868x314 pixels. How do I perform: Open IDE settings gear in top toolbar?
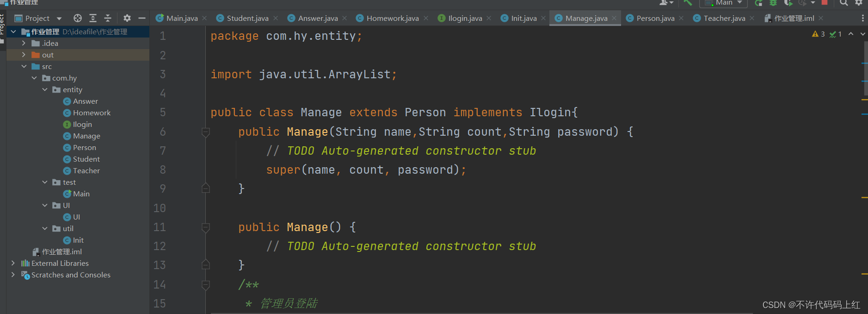859,2
